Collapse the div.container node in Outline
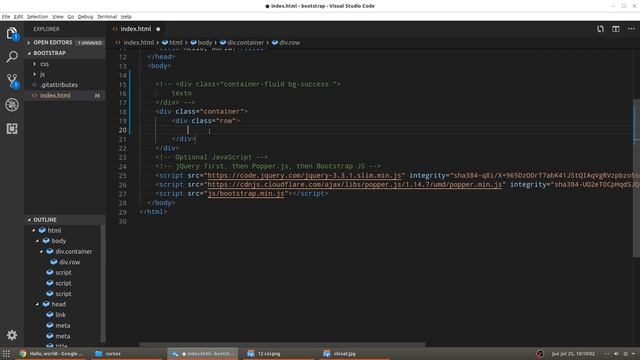 click(41, 251)
